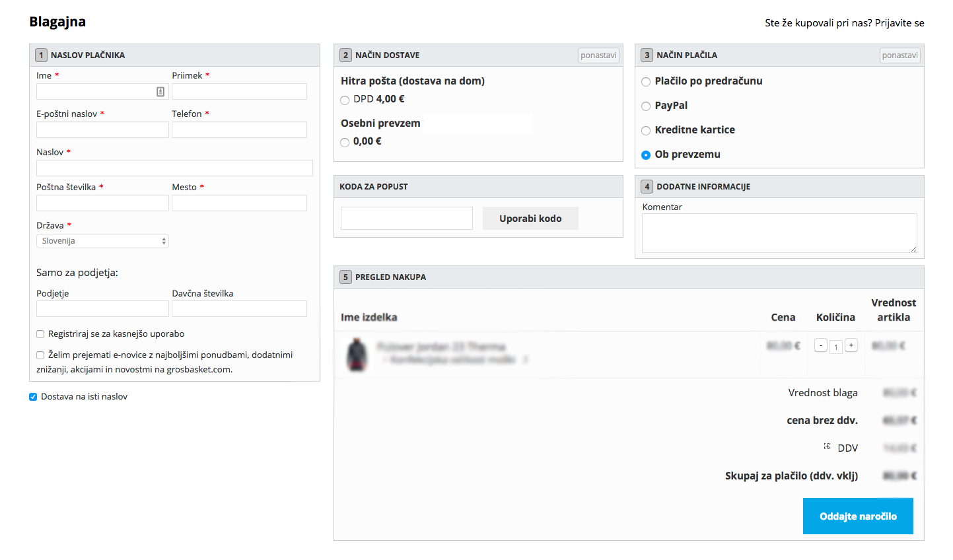Click ponastavi in Način plačila header
953x560 pixels.
pyautogui.click(x=900, y=55)
